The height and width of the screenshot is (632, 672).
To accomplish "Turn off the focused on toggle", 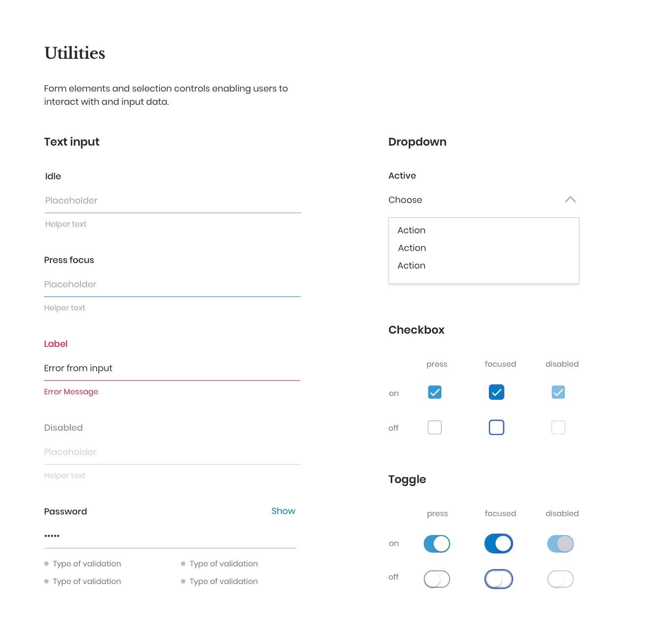I will (x=499, y=544).
